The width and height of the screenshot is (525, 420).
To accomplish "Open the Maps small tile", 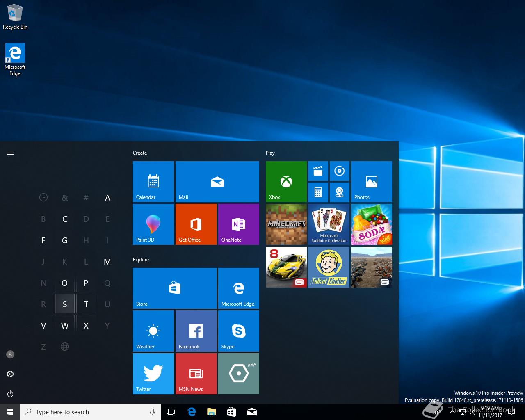I will (340, 192).
